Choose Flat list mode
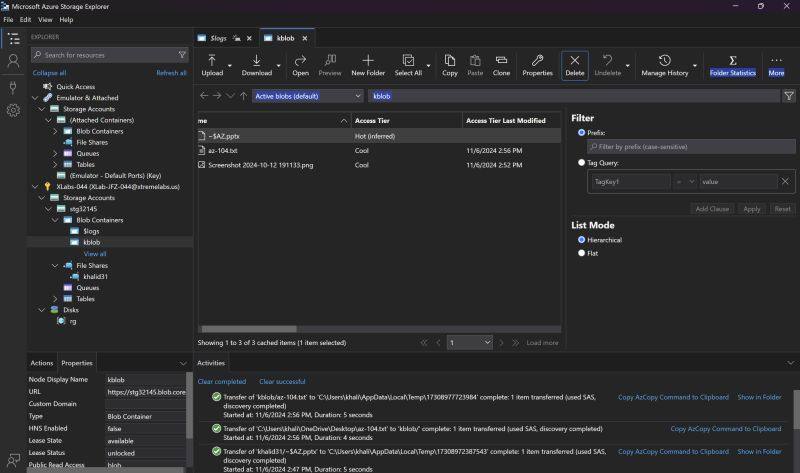800x473 pixels. (x=581, y=253)
